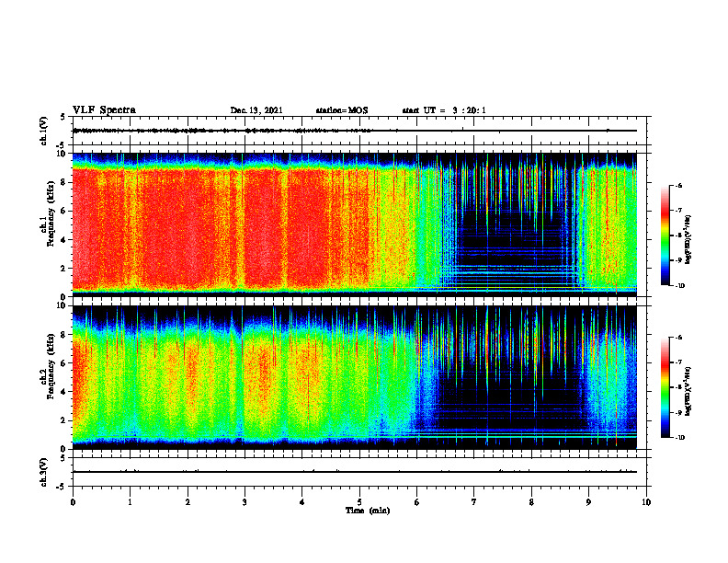Image resolution: width=728 pixels, height=563 pixels.
Task: Click the "ch.3(V)" waveform axis label
Action: [x=44, y=472]
